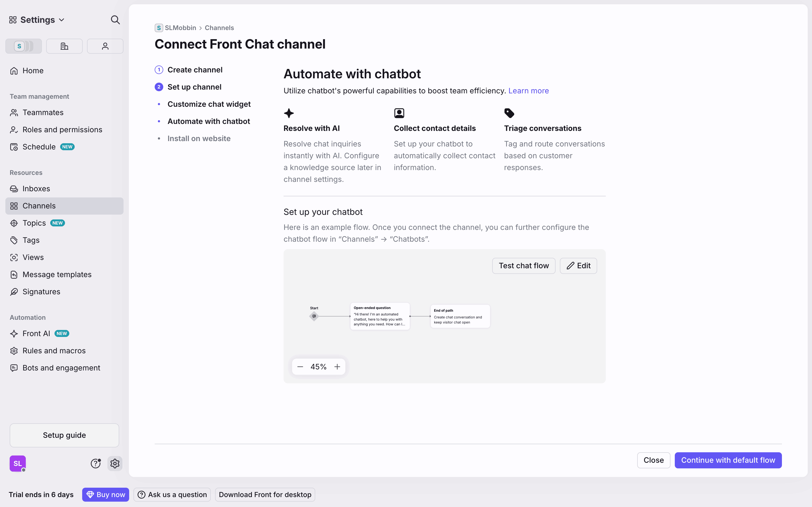This screenshot has height=507, width=812.
Task: Open the help question mark icon
Action: [x=96, y=464]
